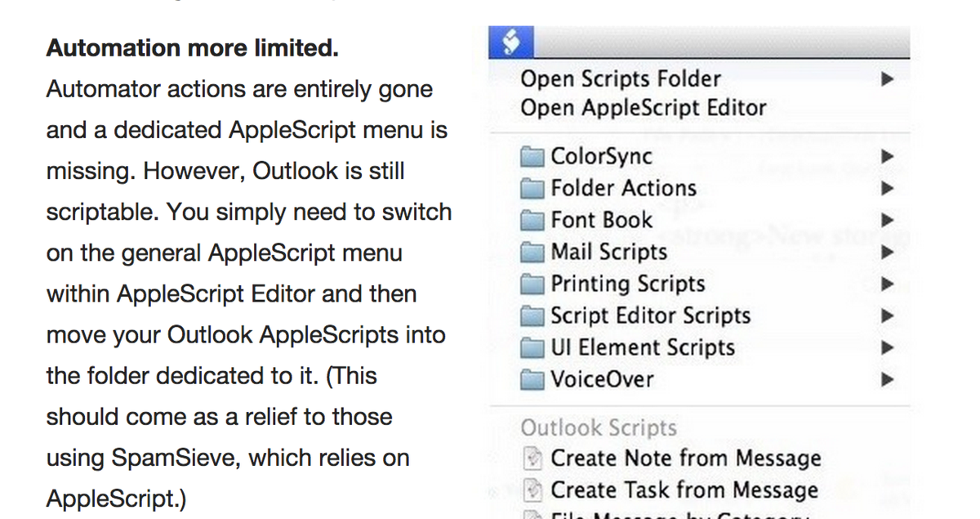
Task: Click the text 'AppleScript.)' ending the paragraph
Action: tap(116, 499)
